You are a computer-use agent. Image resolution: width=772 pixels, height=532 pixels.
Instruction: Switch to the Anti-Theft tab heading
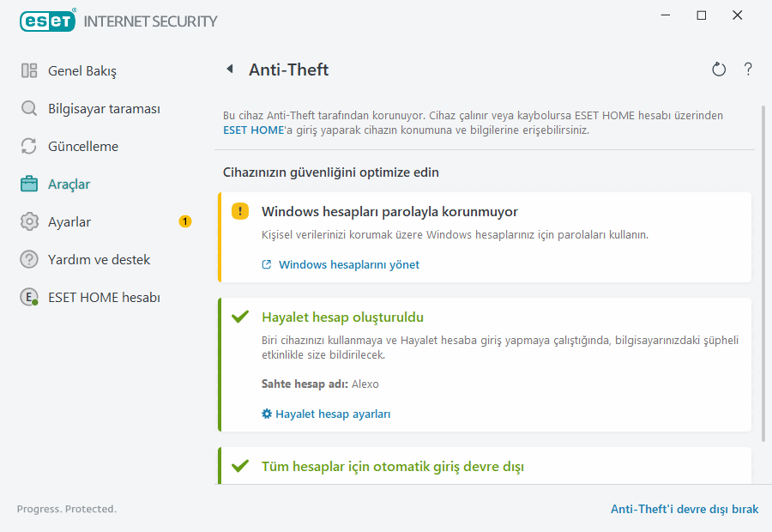click(288, 70)
